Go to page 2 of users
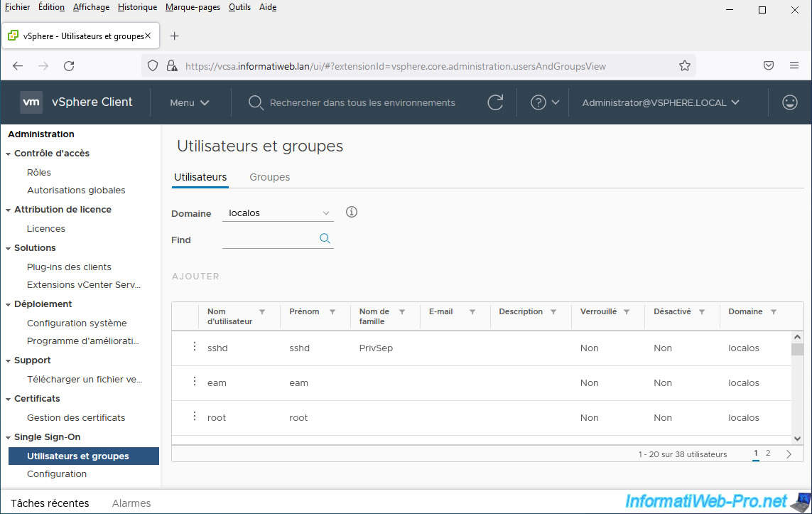This screenshot has height=514, width=812. (768, 454)
